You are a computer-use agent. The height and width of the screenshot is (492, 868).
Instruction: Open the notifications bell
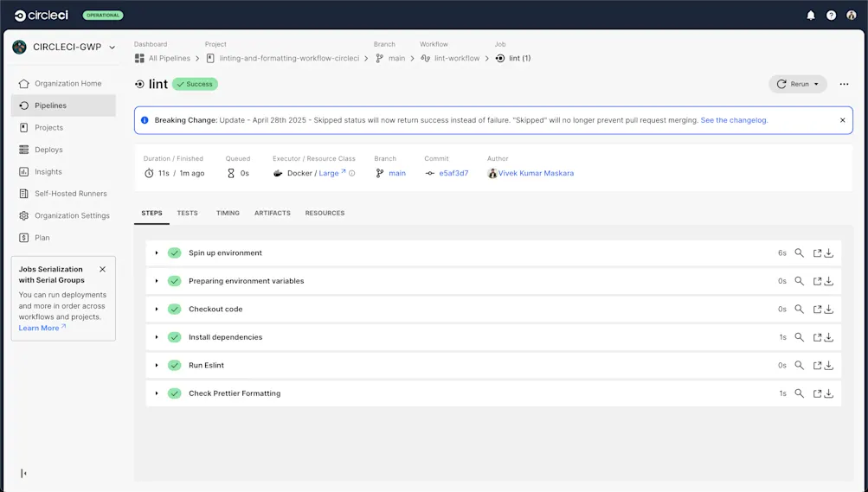[810, 16]
